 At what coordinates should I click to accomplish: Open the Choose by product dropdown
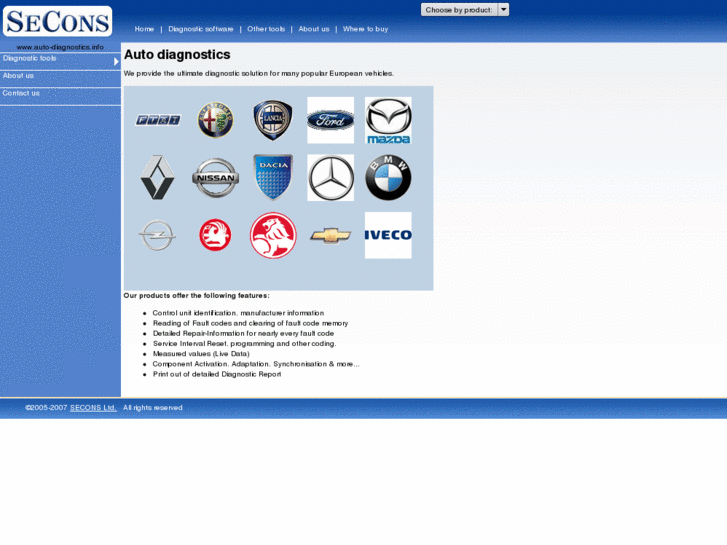(x=465, y=10)
